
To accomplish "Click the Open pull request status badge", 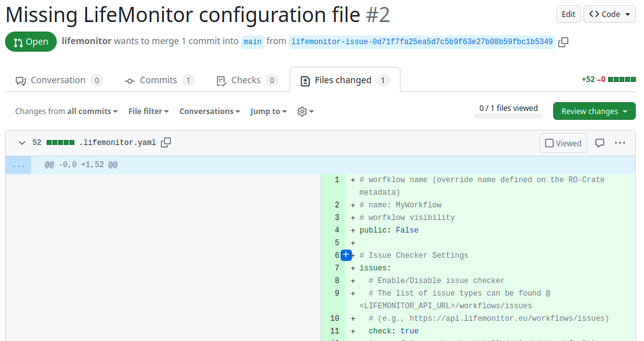I will tap(31, 42).
